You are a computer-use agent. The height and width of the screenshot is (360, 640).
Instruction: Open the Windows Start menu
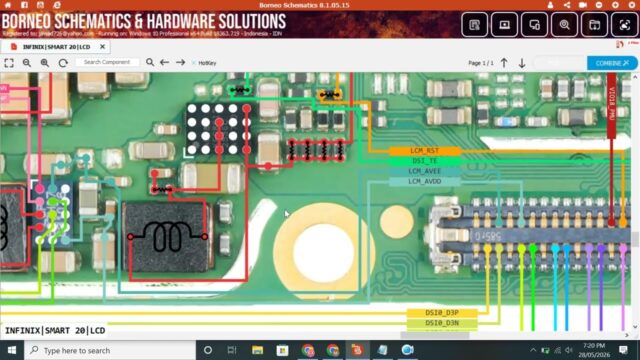coord(12,350)
